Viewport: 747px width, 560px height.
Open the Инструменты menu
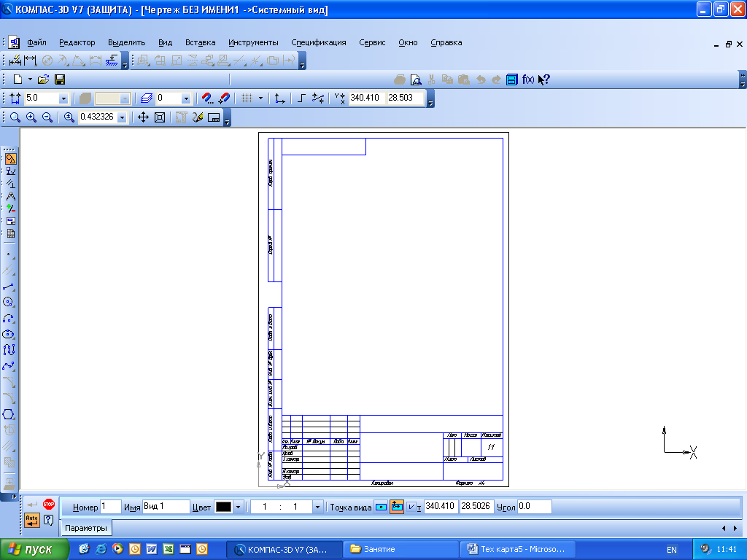click(x=253, y=42)
